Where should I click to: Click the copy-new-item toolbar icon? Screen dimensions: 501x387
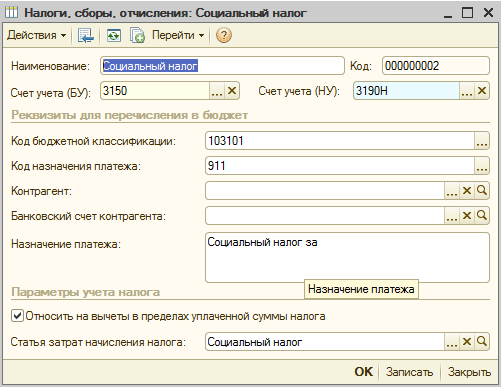(137, 35)
